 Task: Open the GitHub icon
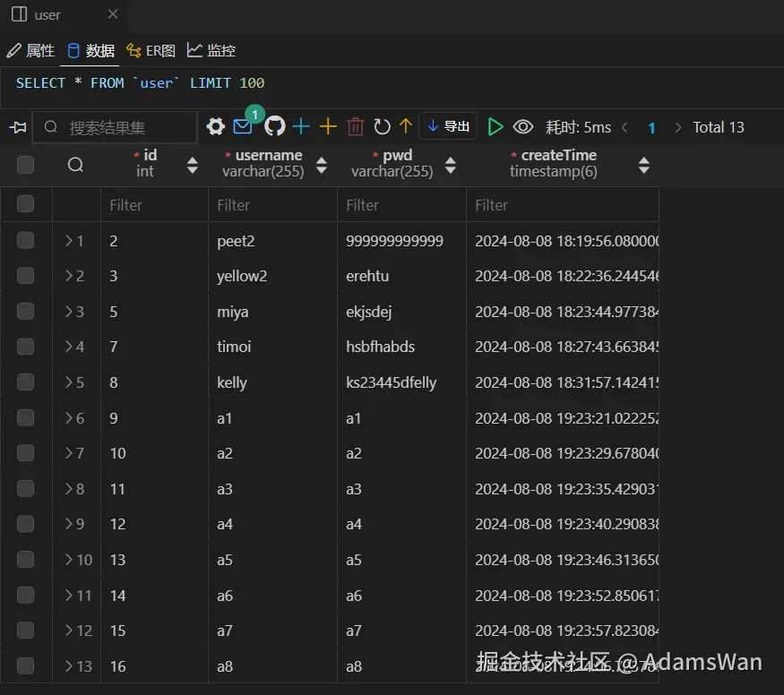tap(274, 126)
